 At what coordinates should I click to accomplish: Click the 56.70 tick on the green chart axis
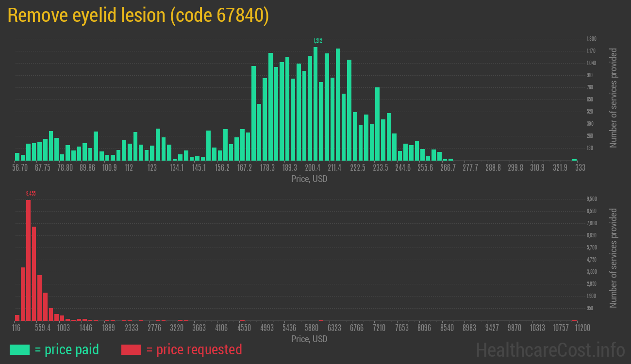(x=20, y=168)
